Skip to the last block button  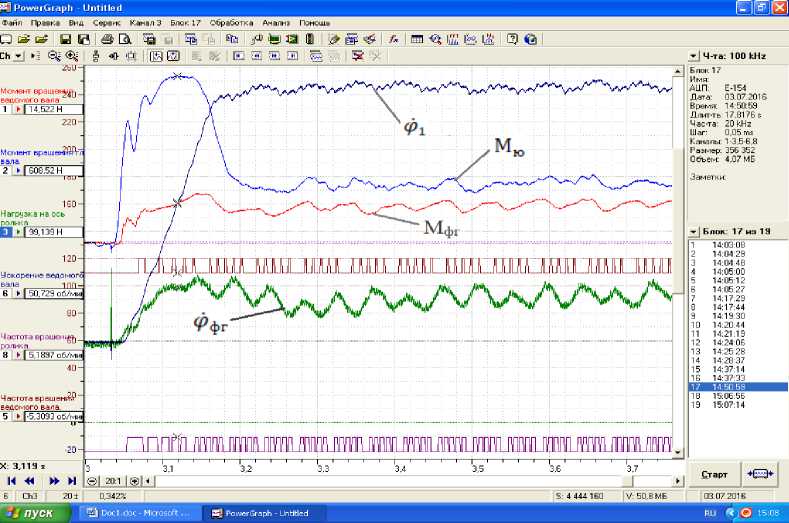[x=71, y=481]
